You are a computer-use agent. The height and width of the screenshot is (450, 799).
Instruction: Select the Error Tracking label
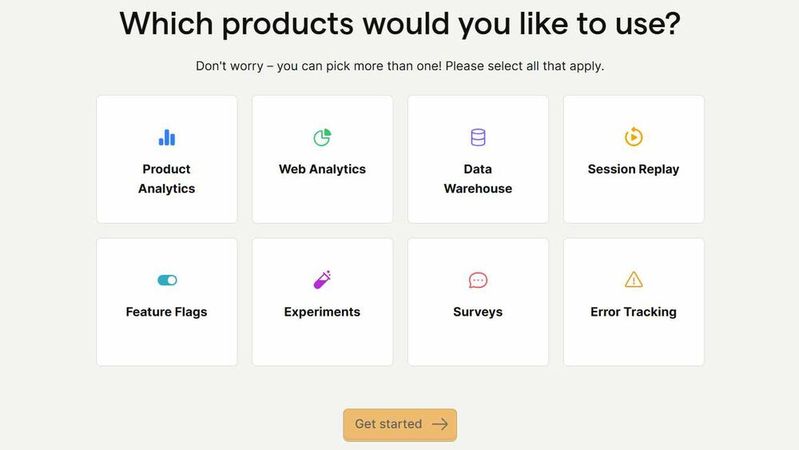click(633, 312)
